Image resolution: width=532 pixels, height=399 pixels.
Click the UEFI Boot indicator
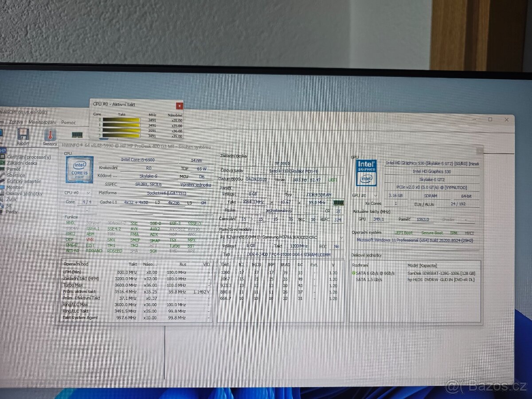(403, 233)
